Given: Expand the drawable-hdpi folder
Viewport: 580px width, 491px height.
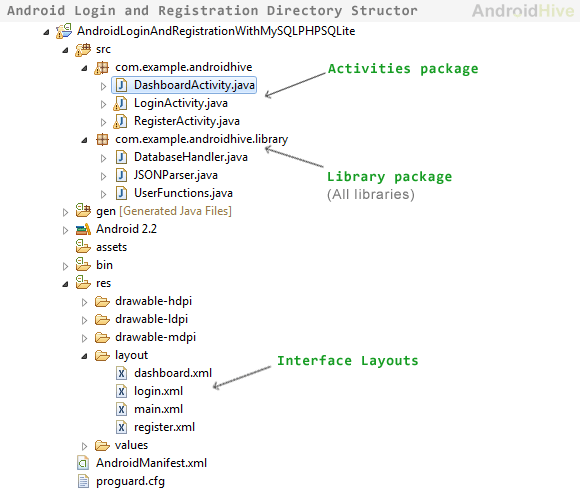Looking at the screenshot, I should pyautogui.click(x=85, y=303).
